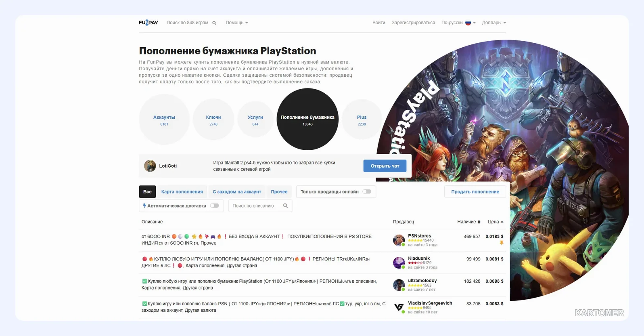The width and height of the screenshot is (644, 336).
Task: Toggle 'Только продавцы онлайн' switch
Action: pyautogui.click(x=367, y=192)
